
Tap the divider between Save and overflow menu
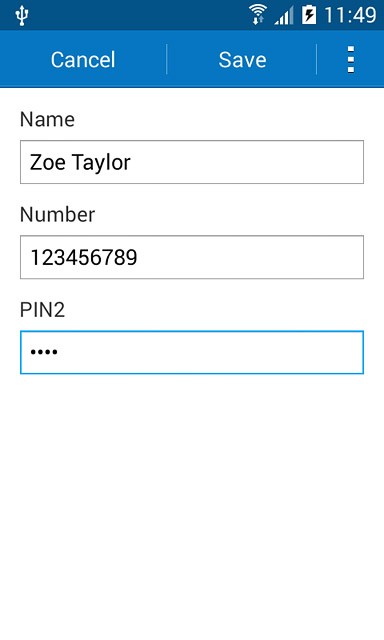tap(317, 60)
